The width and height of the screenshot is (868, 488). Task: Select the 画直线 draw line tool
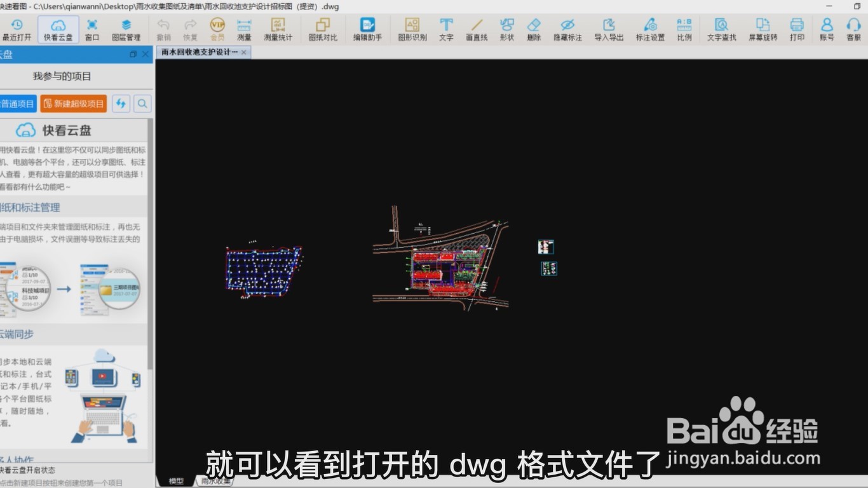[477, 29]
